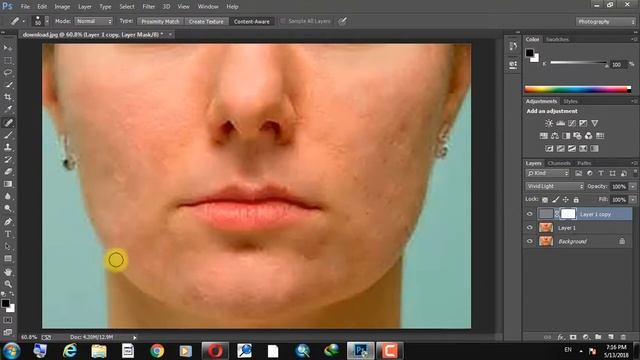Select the Crop tool
This screenshot has width=640, height=360.
(x=8, y=97)
